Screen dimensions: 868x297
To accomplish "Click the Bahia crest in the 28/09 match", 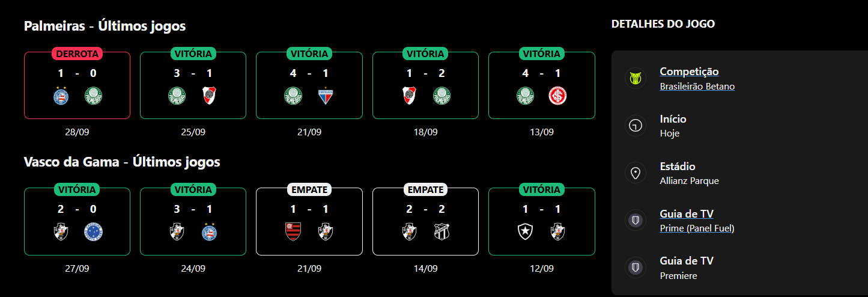I will coord(61,96).
